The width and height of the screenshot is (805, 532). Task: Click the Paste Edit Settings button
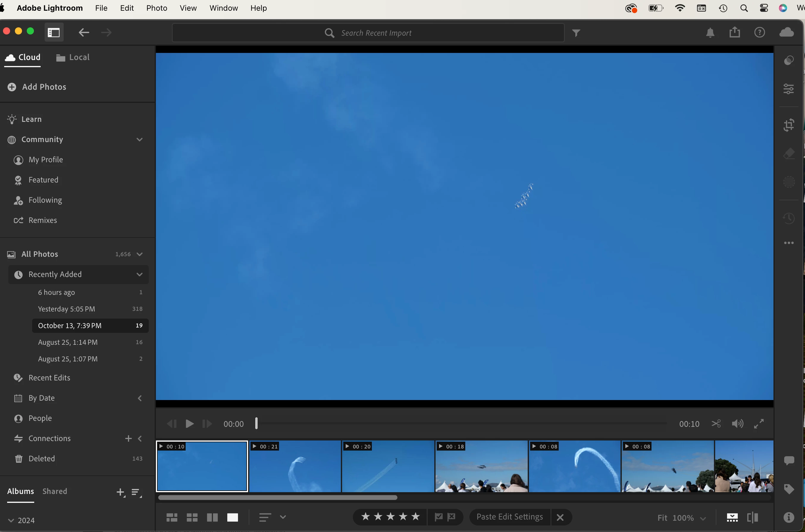point(509,517)
